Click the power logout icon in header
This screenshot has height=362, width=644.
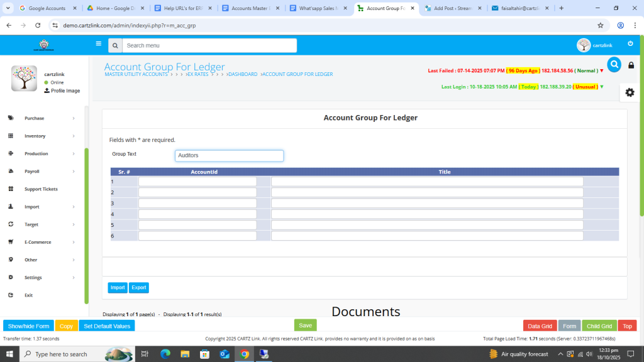(630, 43)
